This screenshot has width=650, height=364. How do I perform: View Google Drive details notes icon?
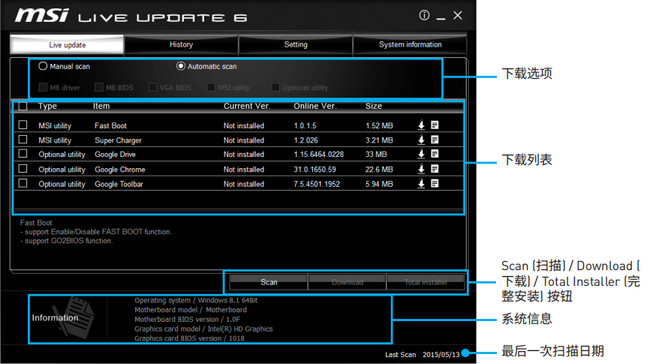point(434,154)
